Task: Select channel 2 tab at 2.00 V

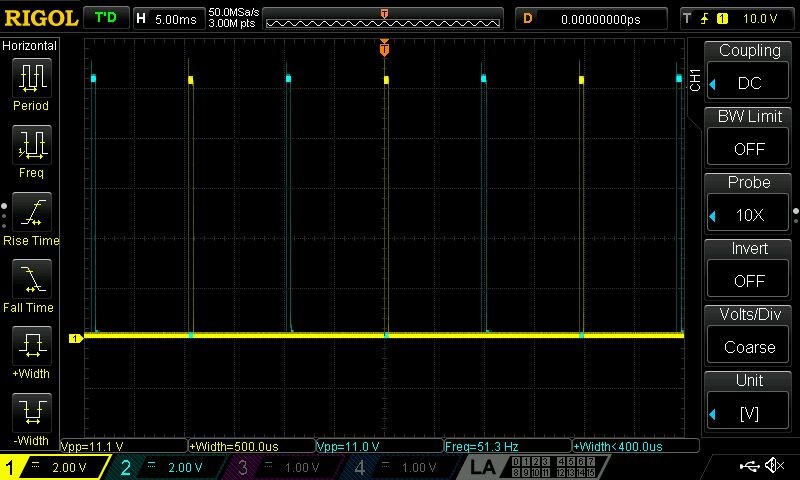Action: [x=168, y=467]
